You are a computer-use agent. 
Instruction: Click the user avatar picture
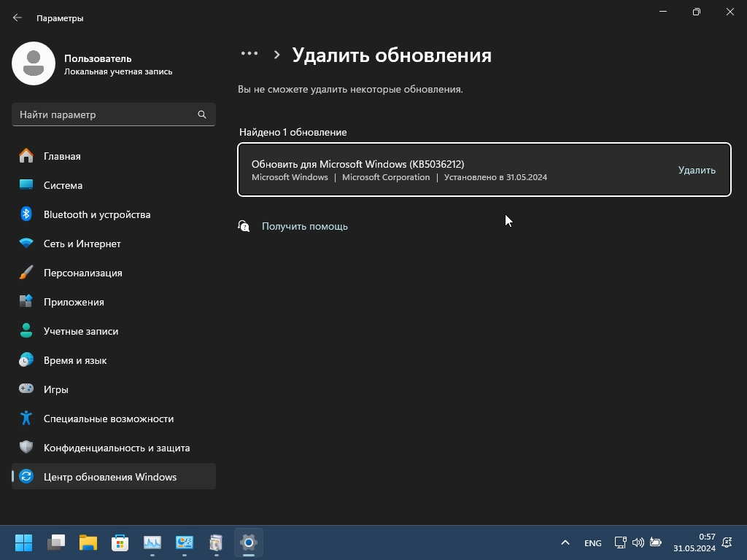[34, 63]
